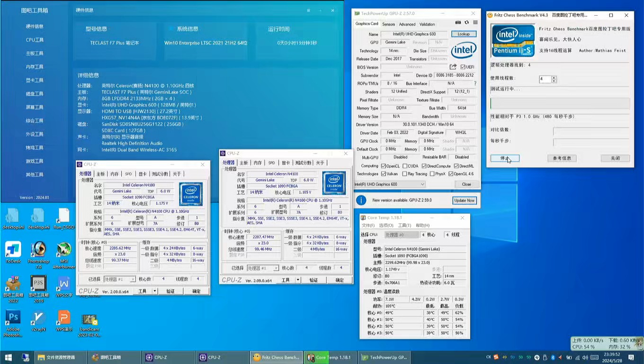This screenshot has width=644, height=364.
Task: Open WPS演示 desktop shortcut
Action: [x=64, y=320]
